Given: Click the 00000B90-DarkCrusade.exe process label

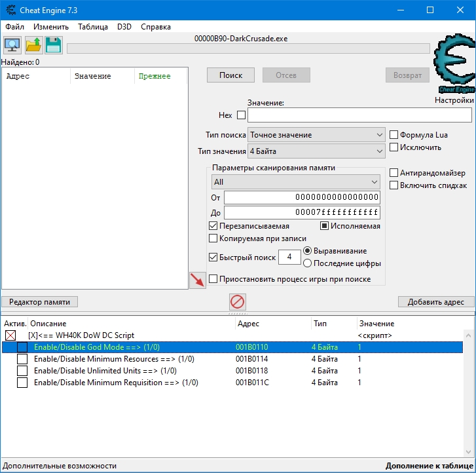Looking at the screenshot, I should [241, 39].
